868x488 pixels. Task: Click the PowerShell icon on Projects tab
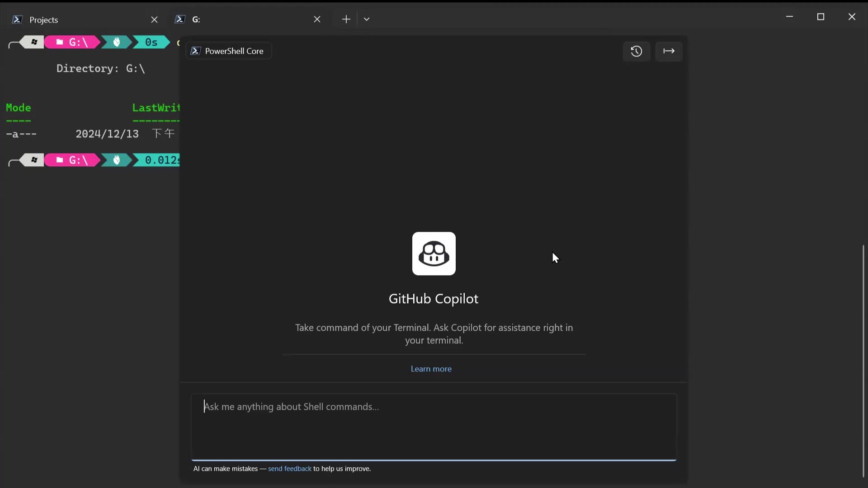17,19
